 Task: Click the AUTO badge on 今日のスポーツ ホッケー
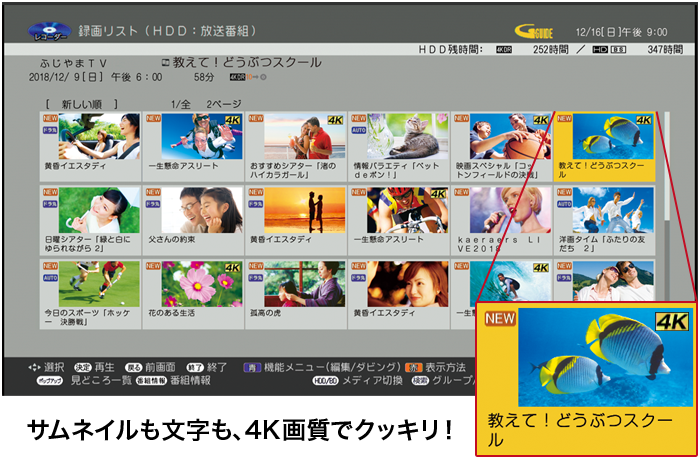[x=50, y=278]
